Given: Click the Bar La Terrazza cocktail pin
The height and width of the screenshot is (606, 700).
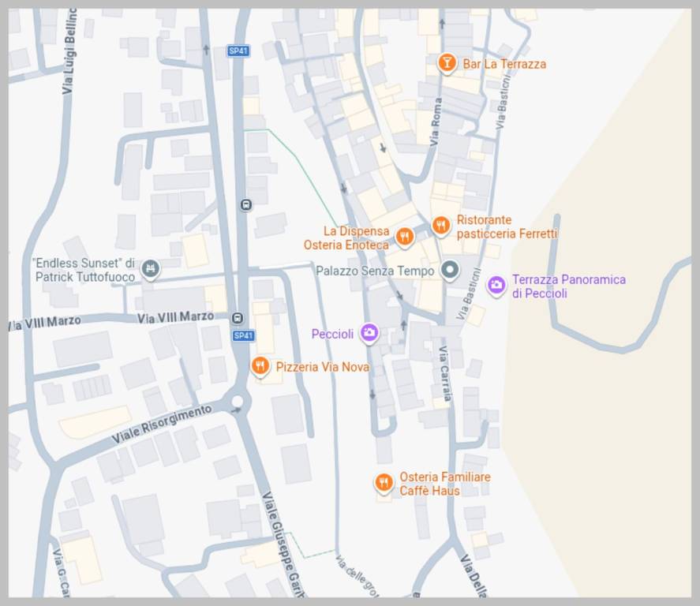Looking at the screenshot, I should point(446,63).
